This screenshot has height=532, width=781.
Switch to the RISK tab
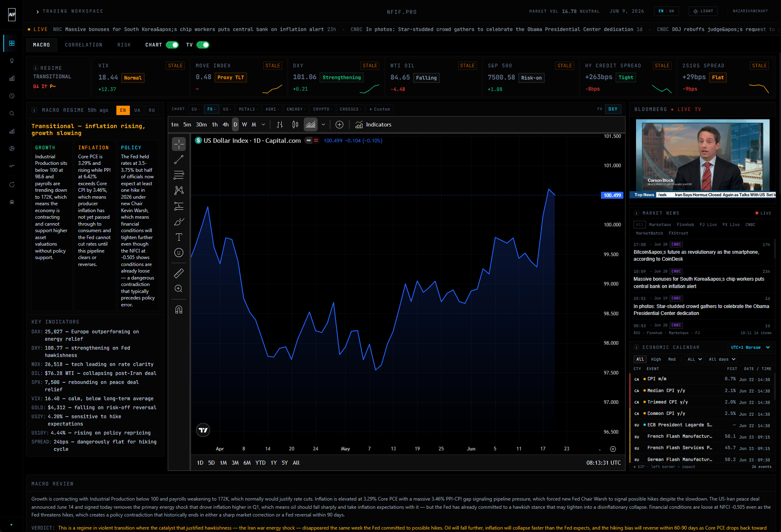click(x=124, y=45)
